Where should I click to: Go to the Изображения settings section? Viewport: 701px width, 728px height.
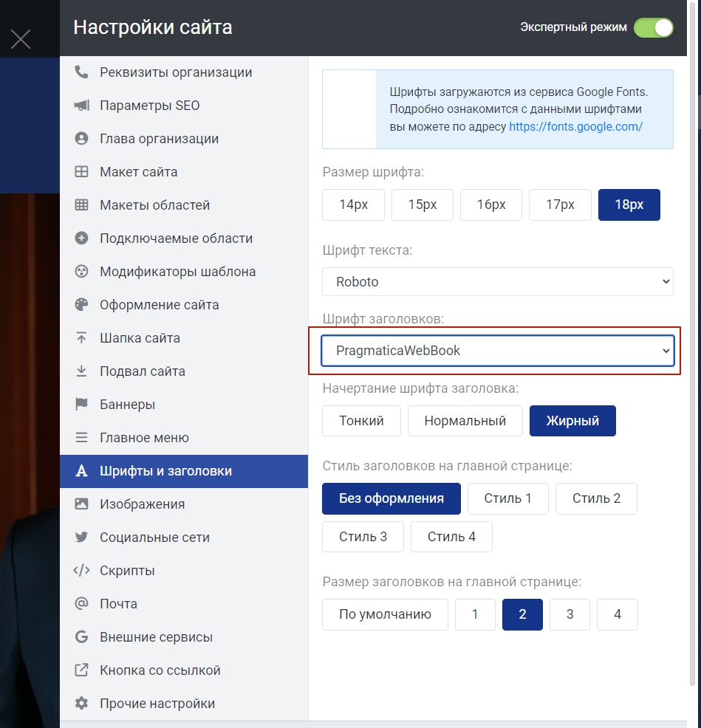point(142,504)
